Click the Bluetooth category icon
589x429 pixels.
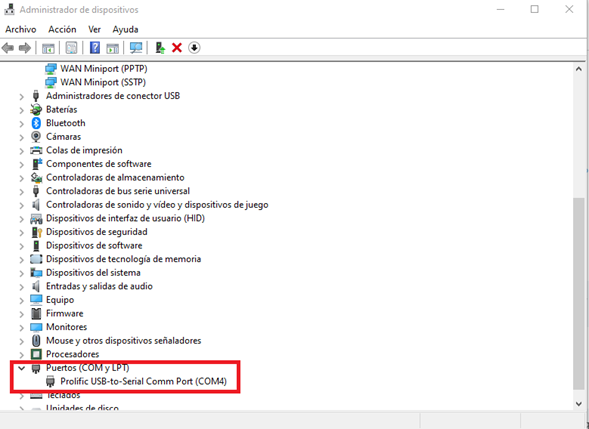click(x=36, y=123)
